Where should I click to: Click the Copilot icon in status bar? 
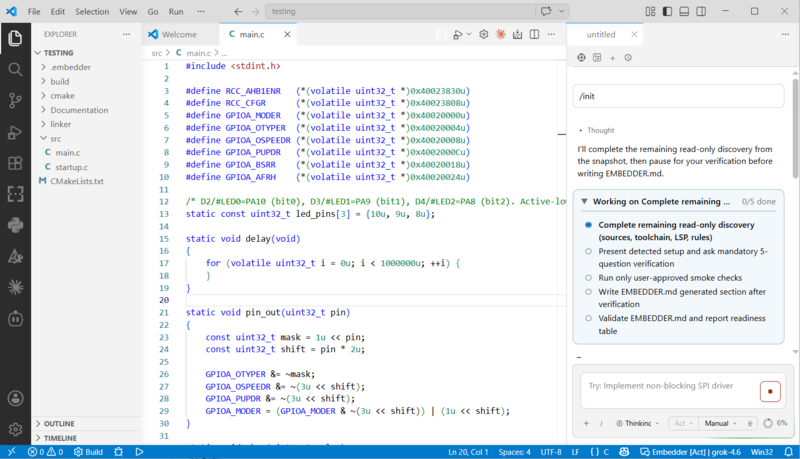tap(624, 452)
